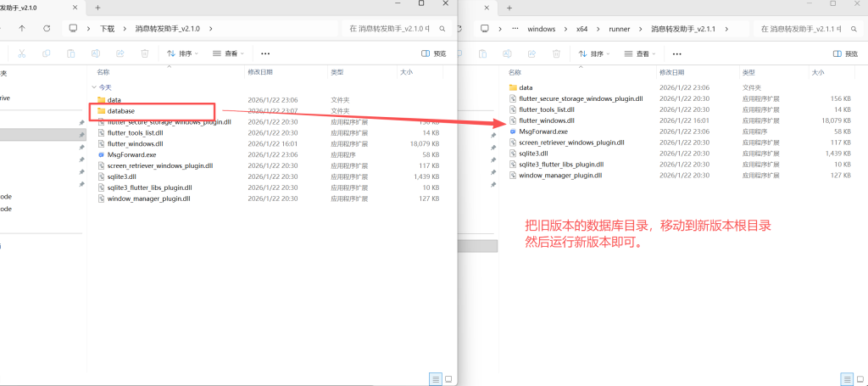Toggle 预览 preview pane in right window
This screenshot has height=386, width=868.
[x=845, y=53]
